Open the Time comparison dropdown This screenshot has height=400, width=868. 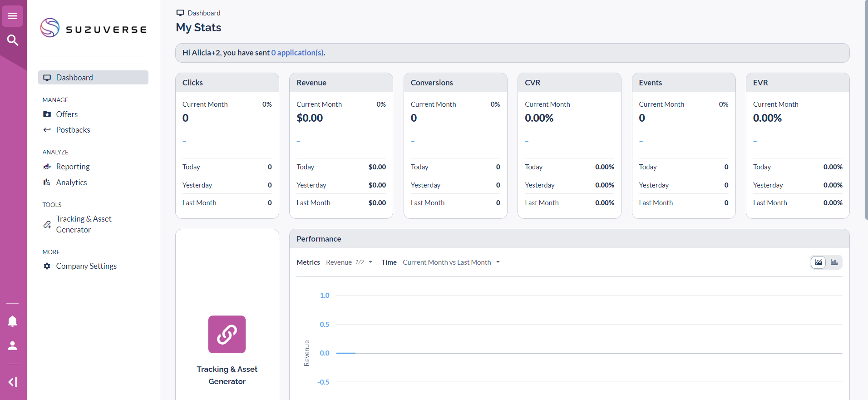pos(451,262)
